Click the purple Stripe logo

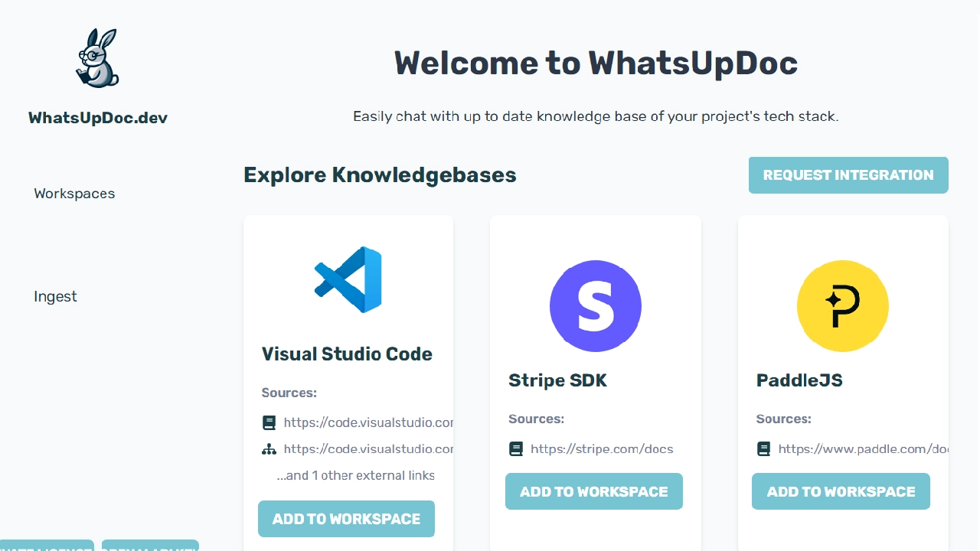[595, 306]
